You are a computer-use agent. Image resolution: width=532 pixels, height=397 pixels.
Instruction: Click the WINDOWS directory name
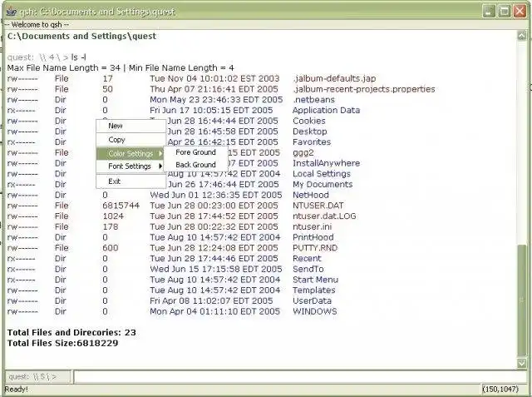pos(314,311)
